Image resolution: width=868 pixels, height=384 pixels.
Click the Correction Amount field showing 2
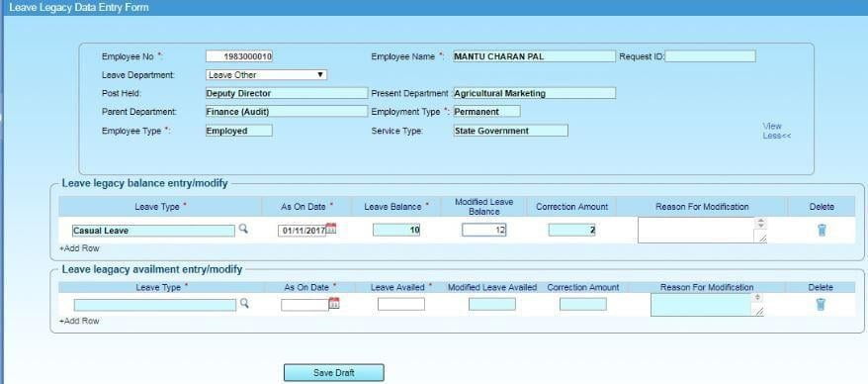click(571, 230)
